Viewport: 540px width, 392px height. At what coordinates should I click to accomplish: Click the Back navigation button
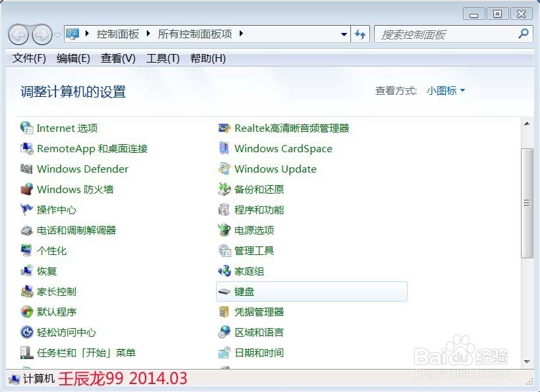coord(18,34)
